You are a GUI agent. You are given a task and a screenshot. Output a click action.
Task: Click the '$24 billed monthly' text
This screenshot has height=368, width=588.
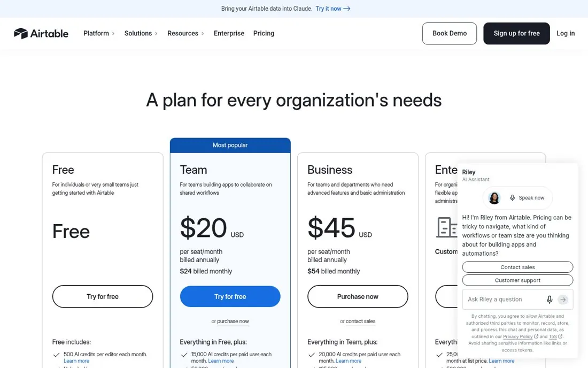click(x=206, y=271)
